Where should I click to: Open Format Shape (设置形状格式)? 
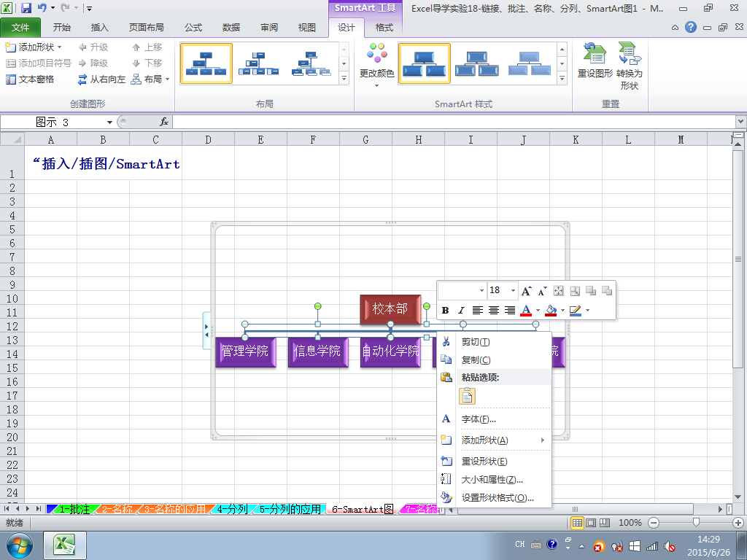[494, 497]
